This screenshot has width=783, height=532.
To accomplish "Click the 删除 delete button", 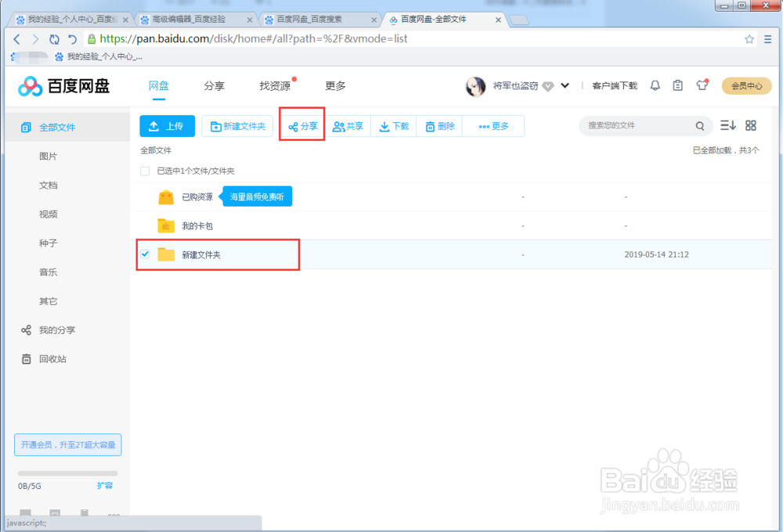I will coord(440,126).
